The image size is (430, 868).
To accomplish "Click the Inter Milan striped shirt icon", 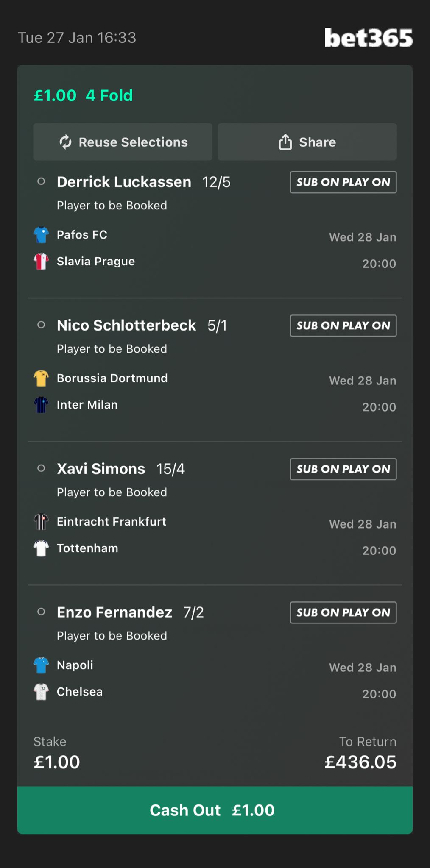I will point(41,405).
